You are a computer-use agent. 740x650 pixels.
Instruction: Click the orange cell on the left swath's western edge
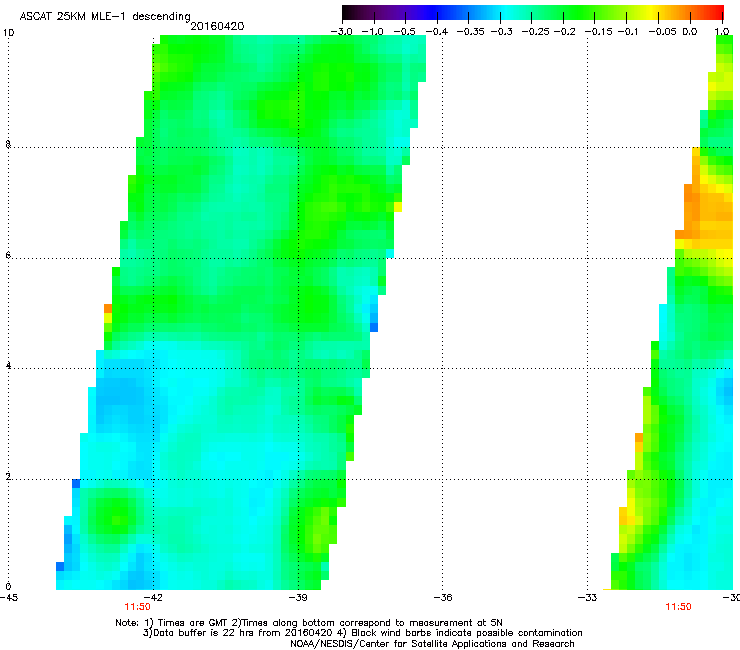point(108,309)
